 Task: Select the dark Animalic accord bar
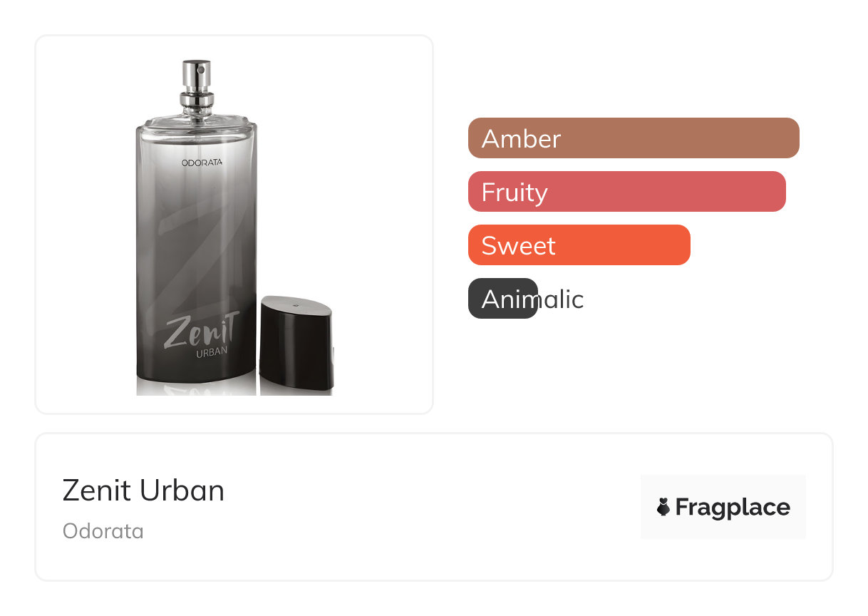pos(502,298)
